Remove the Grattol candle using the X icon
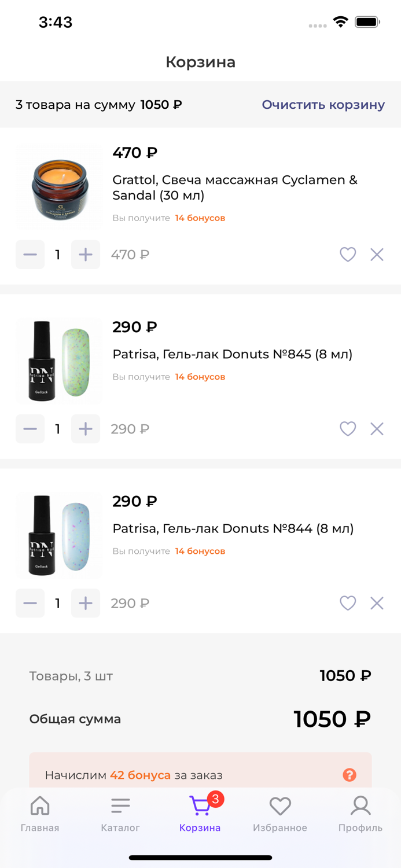The height and width of the screenshot is (868, 401). click(x=377, y=255)
